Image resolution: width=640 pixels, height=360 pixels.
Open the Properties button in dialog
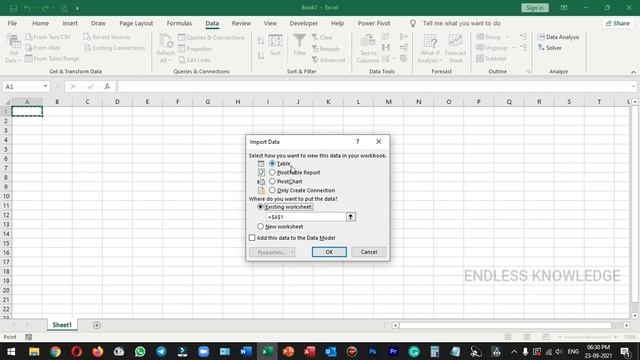point(272,252)
